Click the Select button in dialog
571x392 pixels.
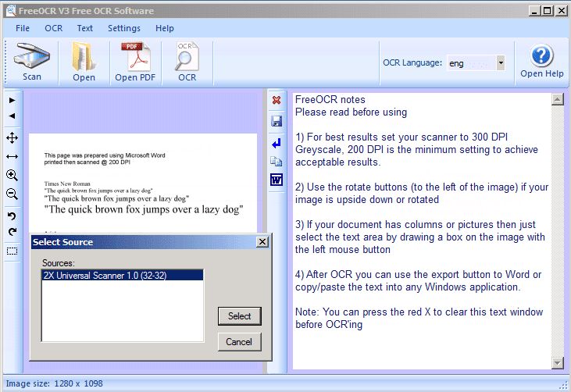(240, 316)
